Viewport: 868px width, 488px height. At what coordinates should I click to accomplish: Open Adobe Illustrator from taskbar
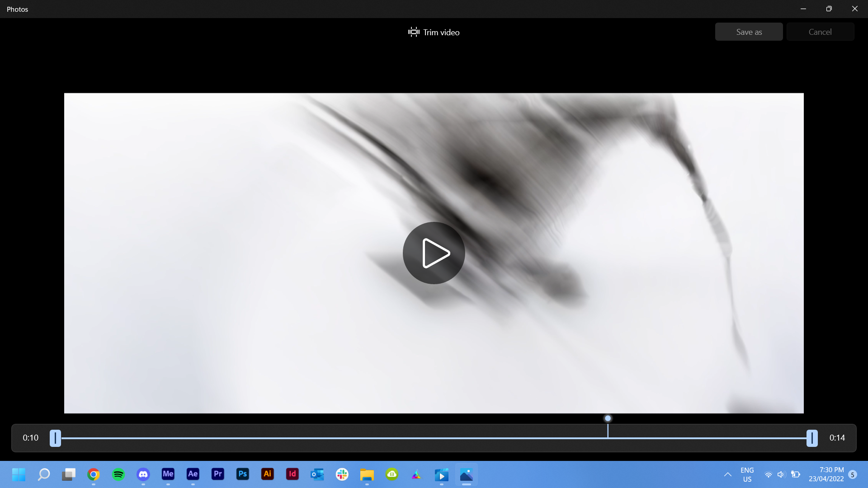267,474
